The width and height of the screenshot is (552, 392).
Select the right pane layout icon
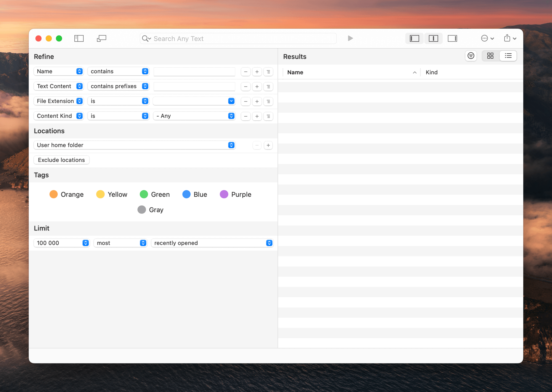point(452,38)
